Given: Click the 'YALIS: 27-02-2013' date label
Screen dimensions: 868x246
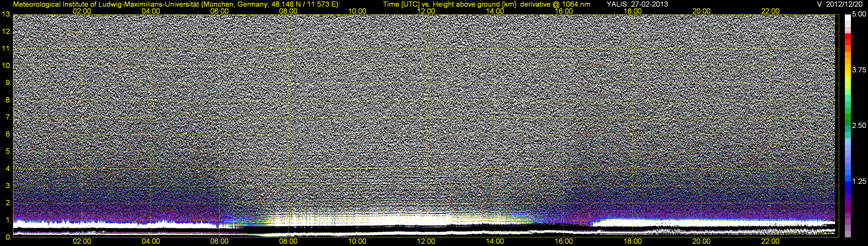Looking at the screenshot, I should [637, 4].
